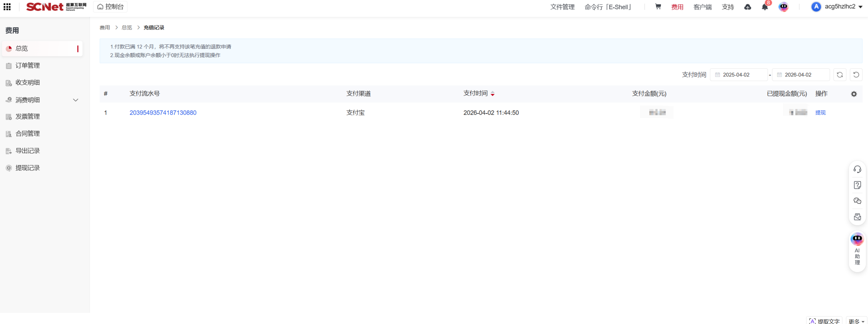Click the help question mark icon
The height and width of the screenshot is (324, 868).
pyautogui.click(x=857, y=185)
